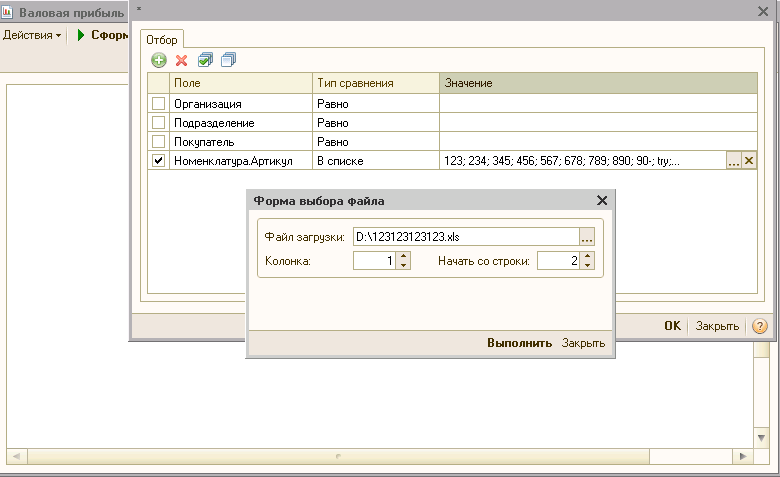Viewport: 780px width, 477px height.
Task: Click the red delete filter row icon
Action: click(181, 60)
